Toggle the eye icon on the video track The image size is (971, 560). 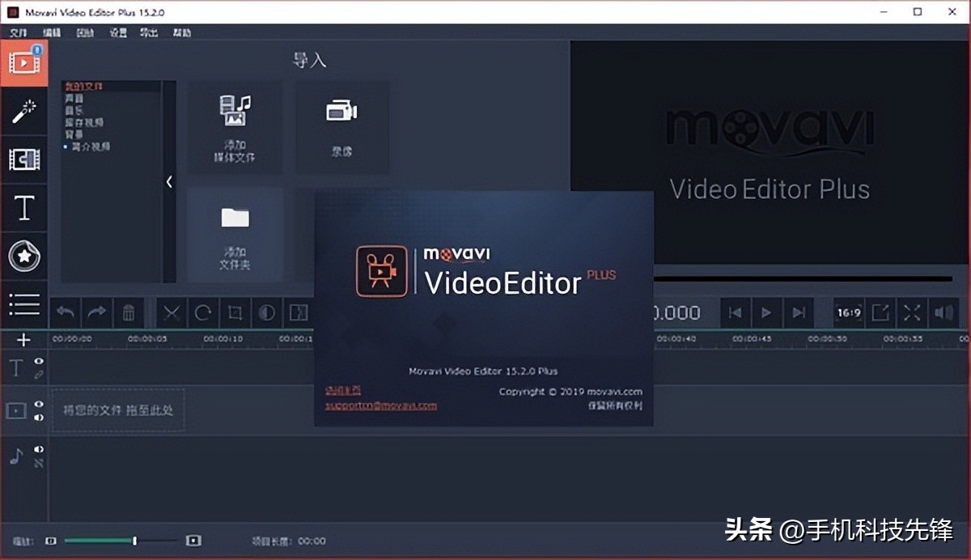click(38, 404)
